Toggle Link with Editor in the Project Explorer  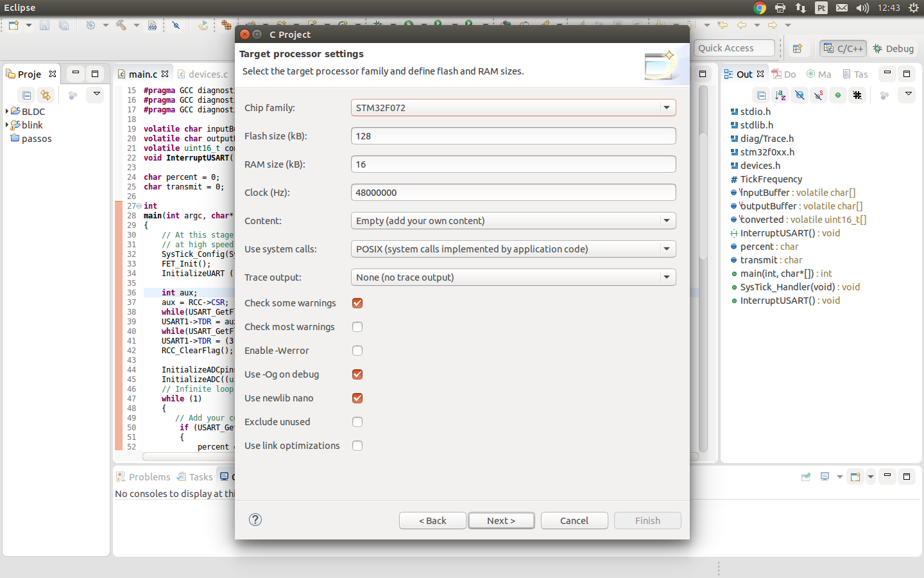coord(45,95)
